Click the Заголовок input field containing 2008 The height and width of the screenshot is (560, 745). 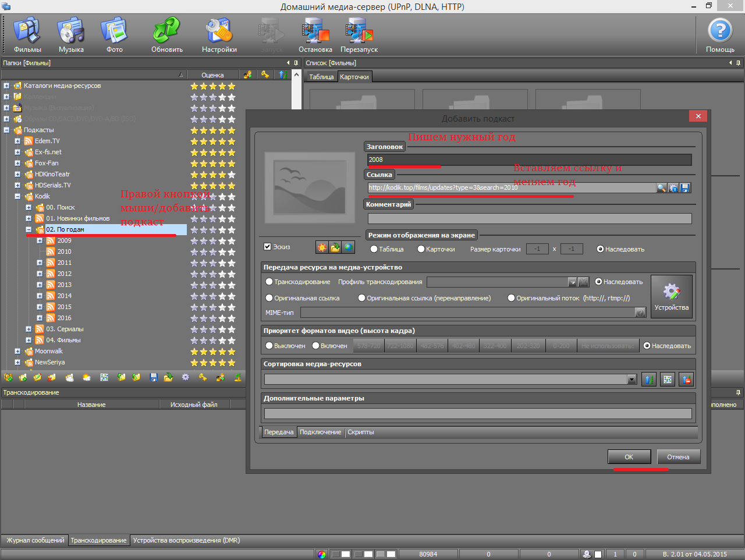[528, 160]
